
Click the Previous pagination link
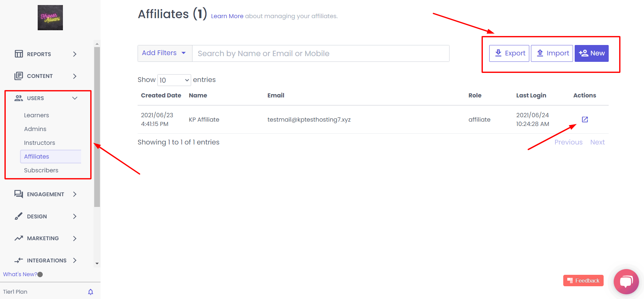pos(568,142)
